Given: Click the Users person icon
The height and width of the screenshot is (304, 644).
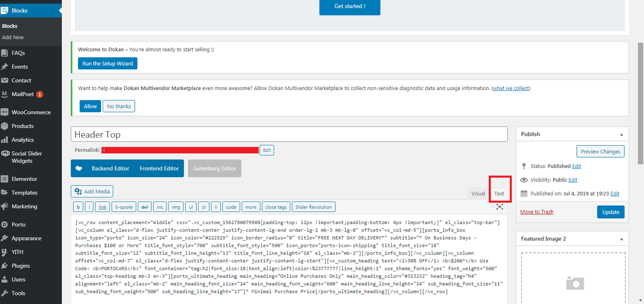Looking at the screenshot, I should (5, 279).
